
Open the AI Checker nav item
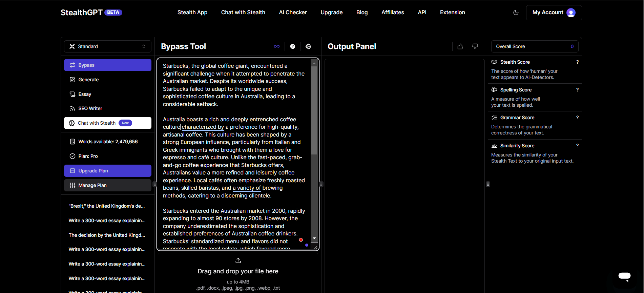[x=293, y=13]
